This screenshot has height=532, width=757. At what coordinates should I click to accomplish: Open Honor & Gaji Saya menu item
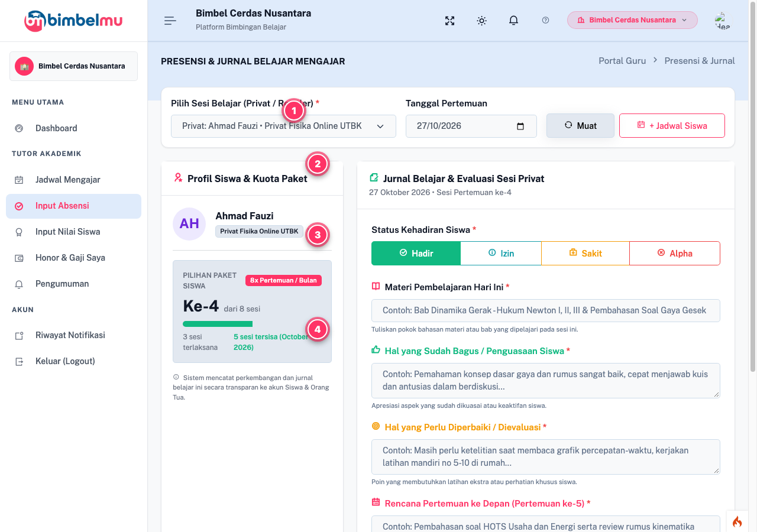click(73, 258)
